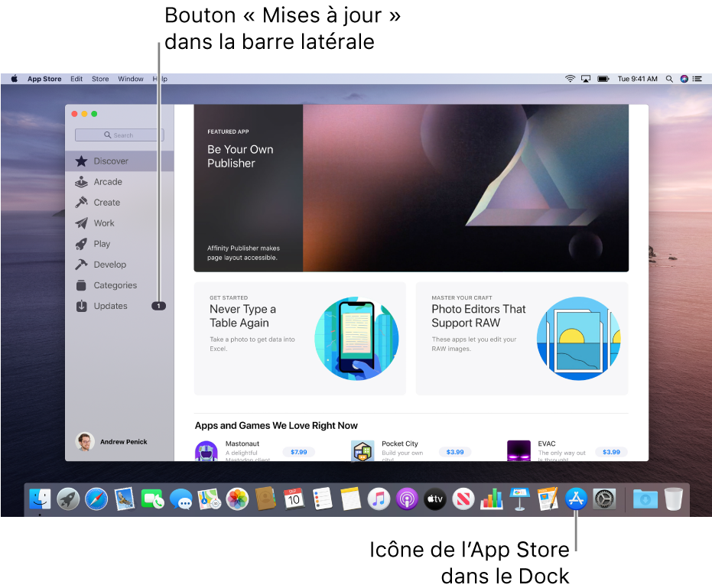Open Notification Center in menu bar
Screen dimensions: 712x588
(697, 79)
